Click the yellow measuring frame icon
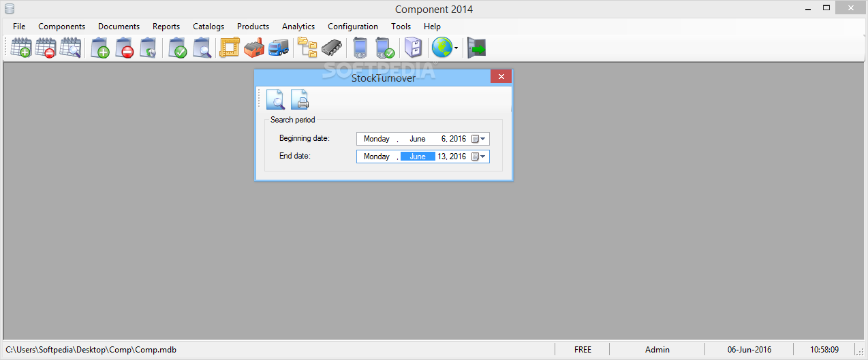 click(230, 48)
